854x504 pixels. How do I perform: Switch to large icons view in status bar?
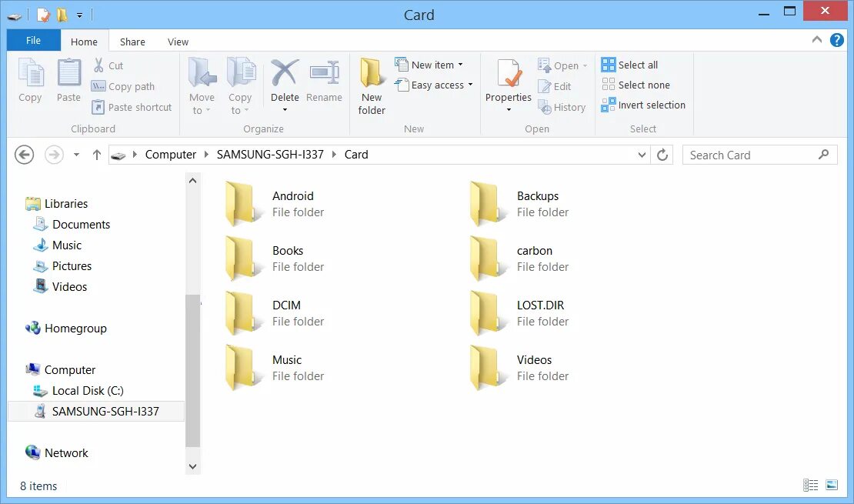point(832,485)
